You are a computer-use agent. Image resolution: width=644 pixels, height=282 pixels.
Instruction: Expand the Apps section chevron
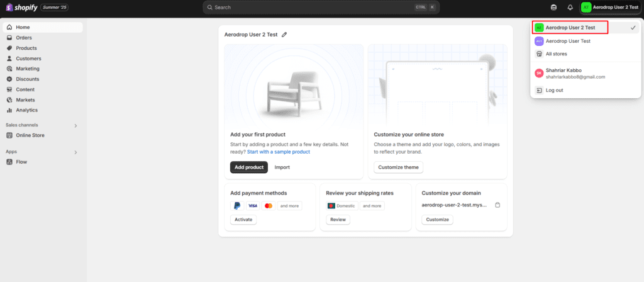point(75,152)
